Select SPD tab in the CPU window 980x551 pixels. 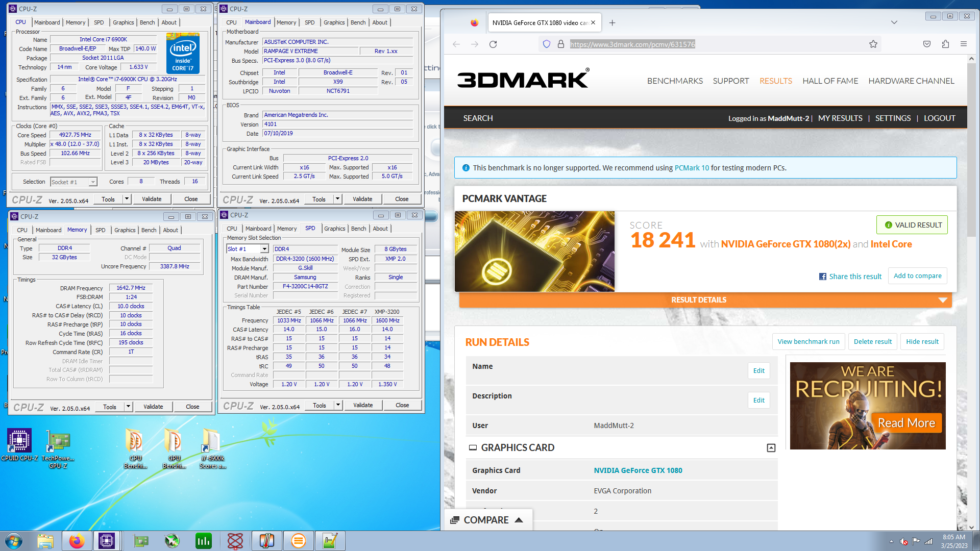99,22
